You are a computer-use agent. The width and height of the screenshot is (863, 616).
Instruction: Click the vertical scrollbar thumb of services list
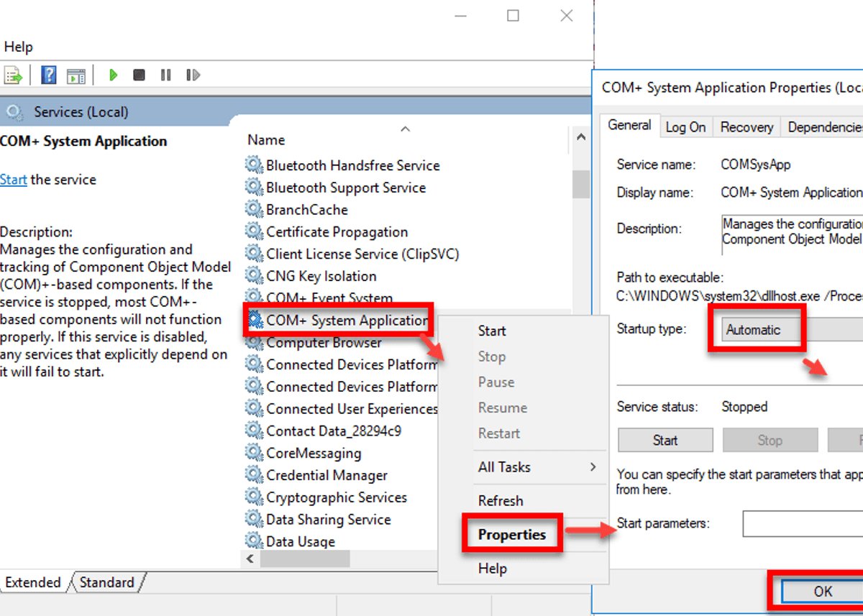pos(581,184)
